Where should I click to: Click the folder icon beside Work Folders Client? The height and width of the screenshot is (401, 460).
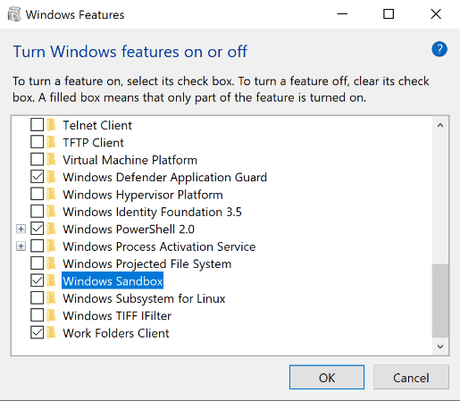(51, 333)
